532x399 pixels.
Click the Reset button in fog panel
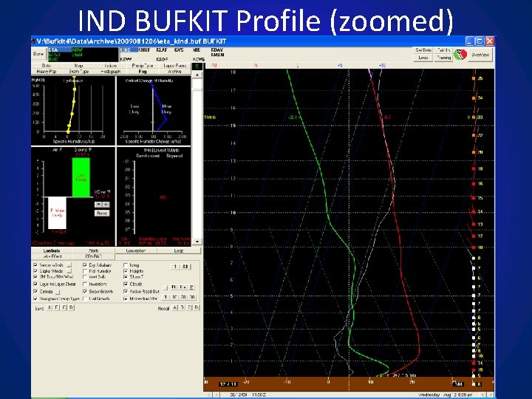tap(102, 213)
